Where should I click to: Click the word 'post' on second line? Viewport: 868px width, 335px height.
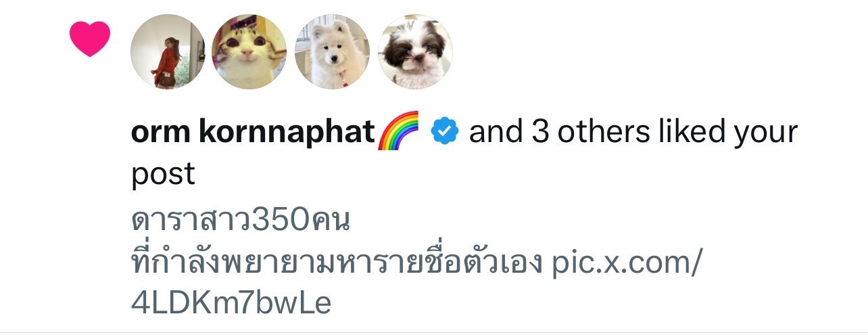coord(163,175)
